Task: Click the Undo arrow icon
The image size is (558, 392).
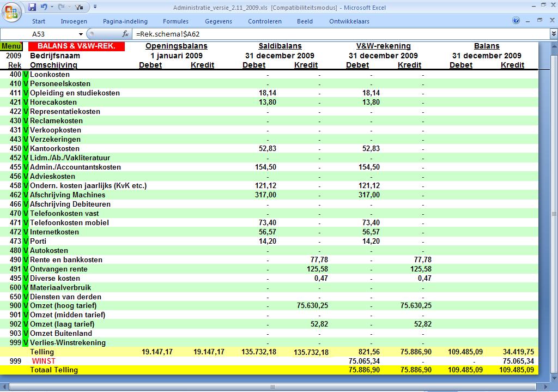Action: coord(44,7)
